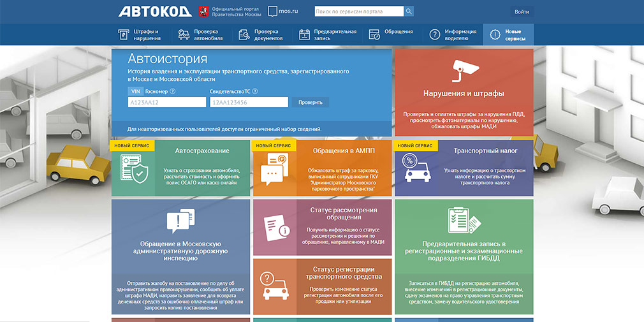Click the Проверить button
Image resolution: width=644 pixels, height=322 pixels.
[311, 102]
